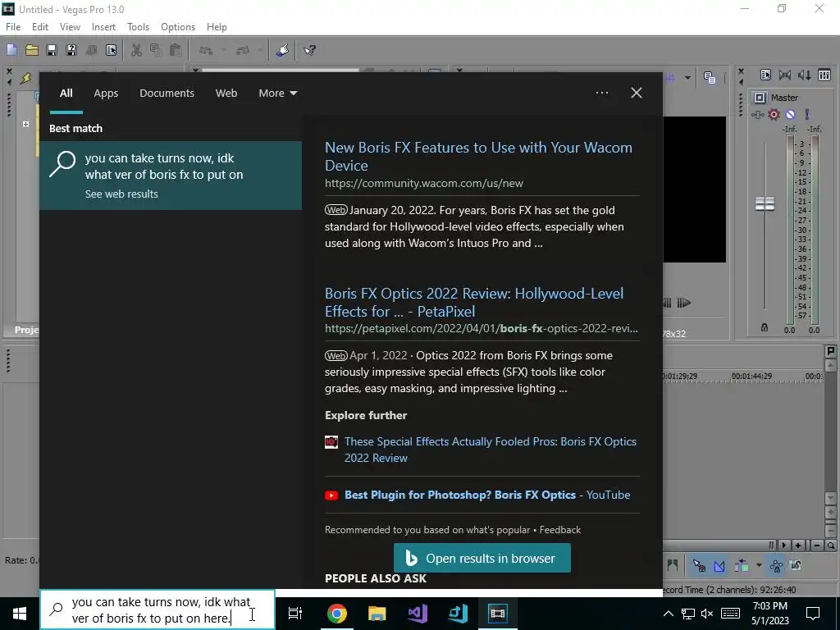The image size is (840, 630).
Task: Open Master FX button next to Master label
Action: (x=760, y=98)
